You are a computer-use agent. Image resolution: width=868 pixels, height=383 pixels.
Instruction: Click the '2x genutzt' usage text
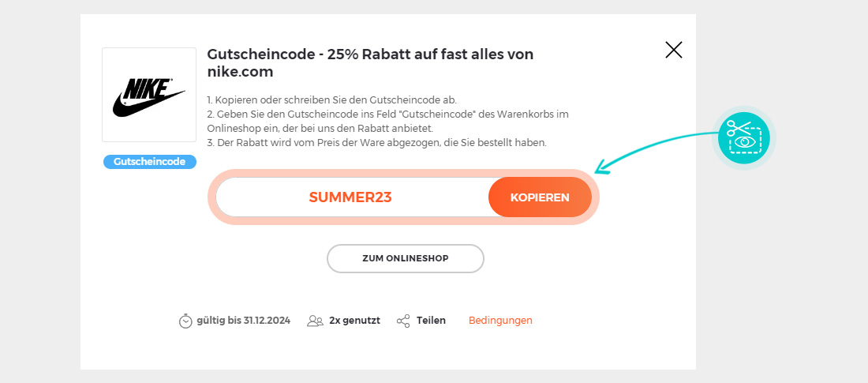(354, 321)
